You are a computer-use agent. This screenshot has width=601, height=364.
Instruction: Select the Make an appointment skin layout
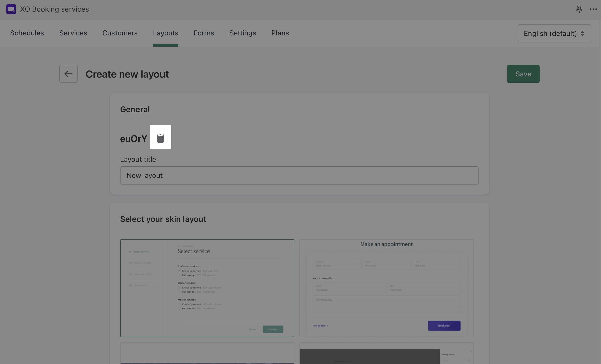[386, 288]
